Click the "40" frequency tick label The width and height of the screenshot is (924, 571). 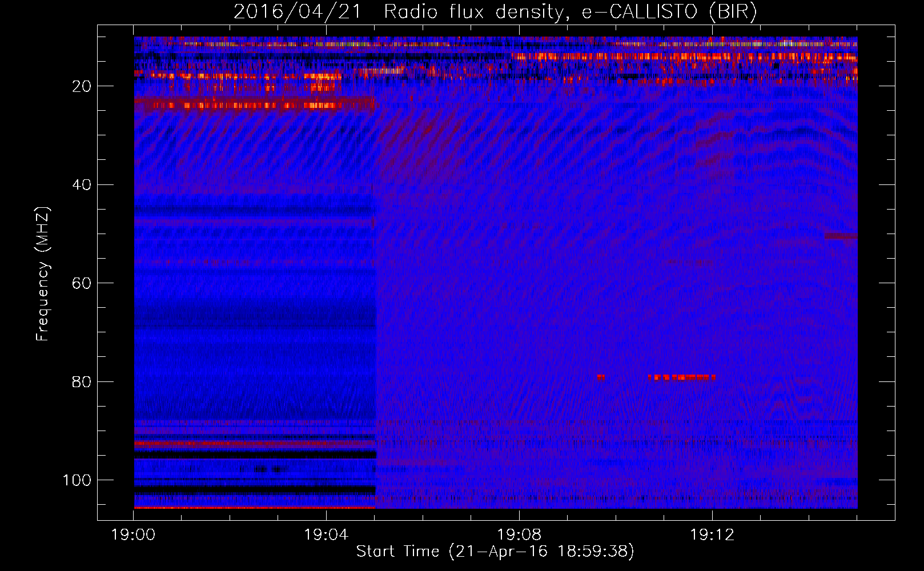point(82,185)
